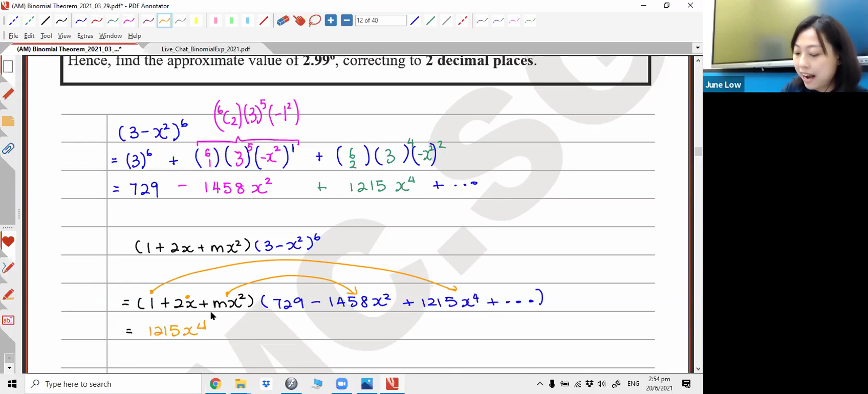868x394 pixels.
Task: Select the blue straight line pen
Action: point(415,21)
